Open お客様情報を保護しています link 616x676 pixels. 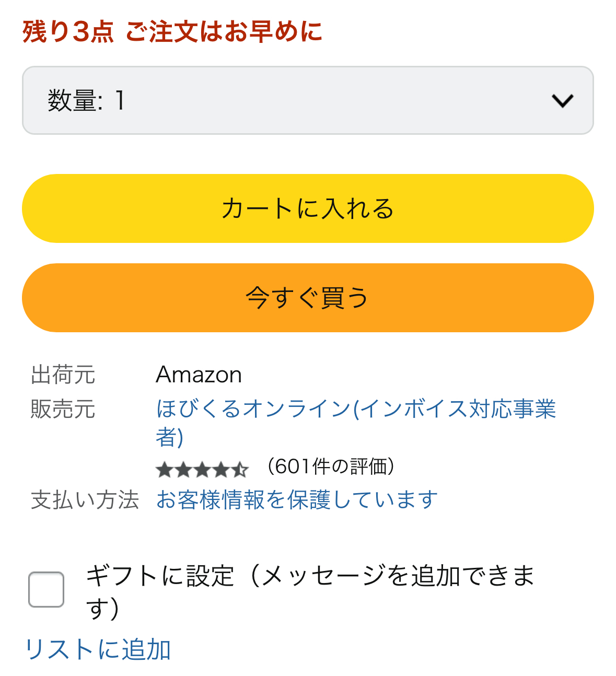coord(297,500)
